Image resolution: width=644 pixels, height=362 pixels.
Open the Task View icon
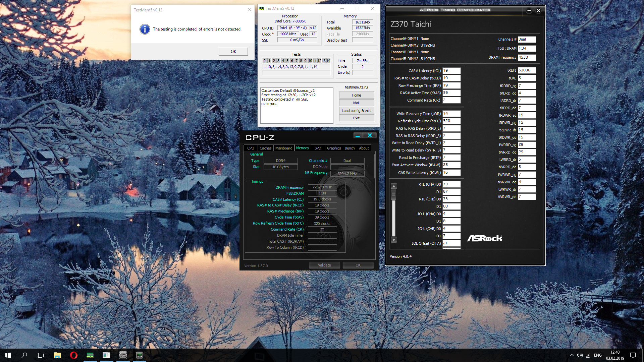click(40, 355)
